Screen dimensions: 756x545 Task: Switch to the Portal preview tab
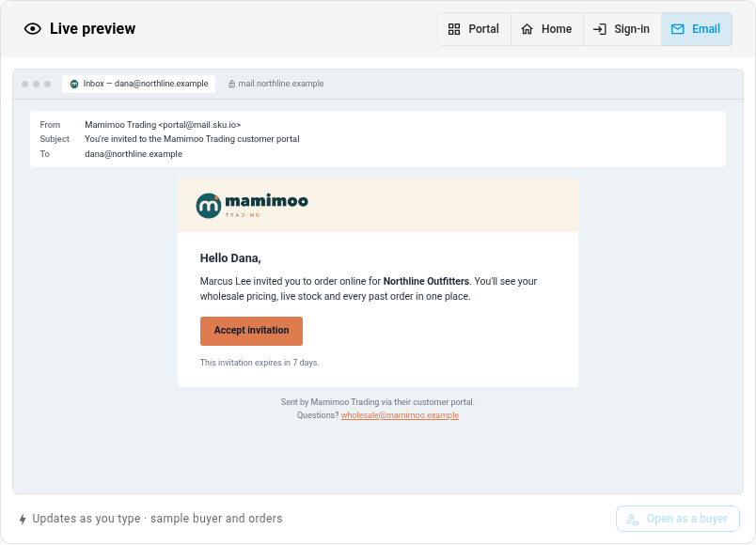pyautogui.click(x=474, y=29)
